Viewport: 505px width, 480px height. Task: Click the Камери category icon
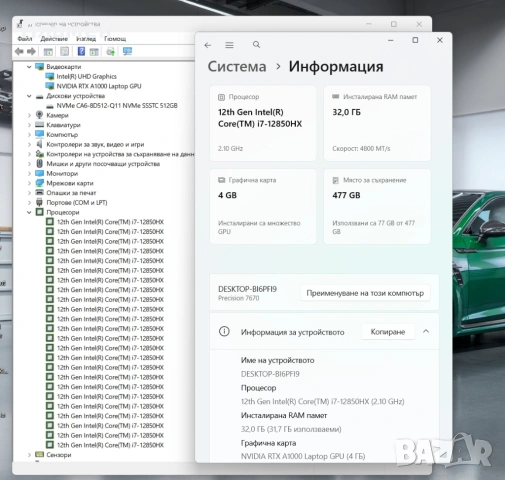point(39,115)
